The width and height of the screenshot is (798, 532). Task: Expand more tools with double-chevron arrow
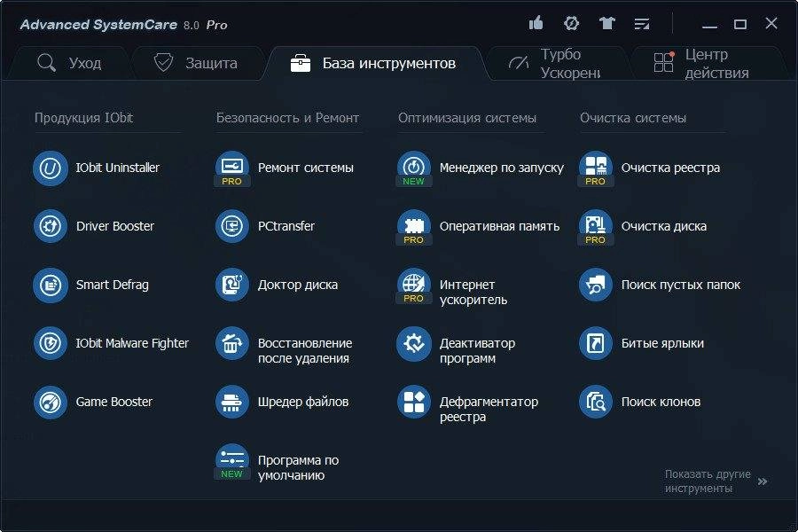[x=763, y=481]
